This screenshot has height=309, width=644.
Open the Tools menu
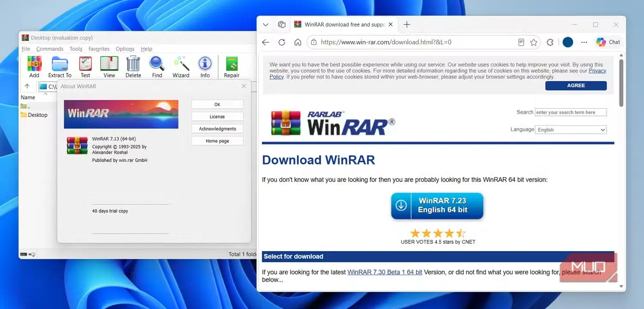(x=76, y=49)
